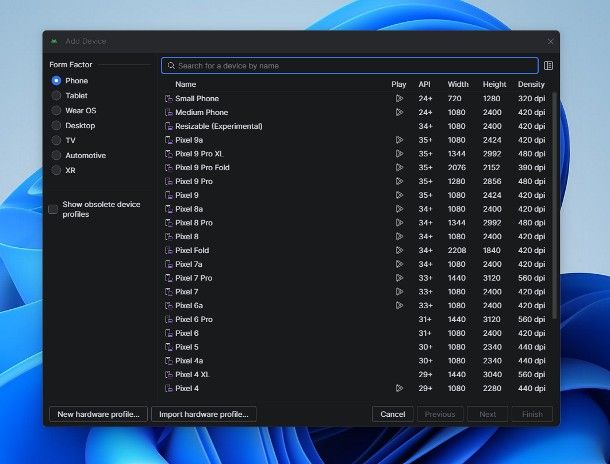Image resolution: width=610 pixels, height=464 pixels.
Task: Click the device icon next to Pixel 6 Pro
Action: [x=168, y=319]
